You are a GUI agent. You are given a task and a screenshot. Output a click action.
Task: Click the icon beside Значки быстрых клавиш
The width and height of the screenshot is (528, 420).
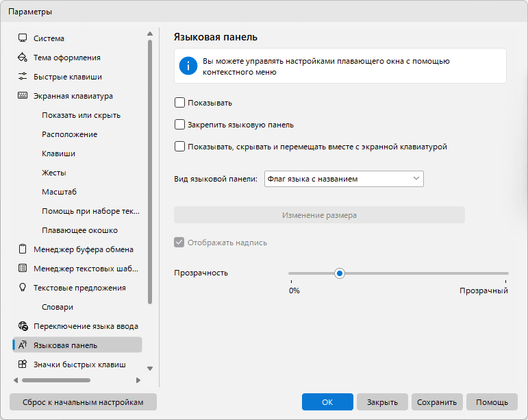pos(23,365)
